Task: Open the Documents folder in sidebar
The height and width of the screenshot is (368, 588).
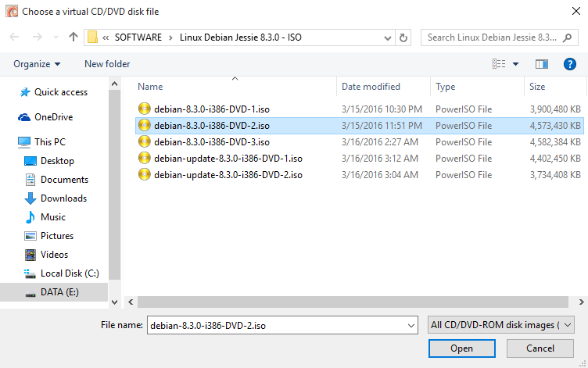Action: point(56,180)
